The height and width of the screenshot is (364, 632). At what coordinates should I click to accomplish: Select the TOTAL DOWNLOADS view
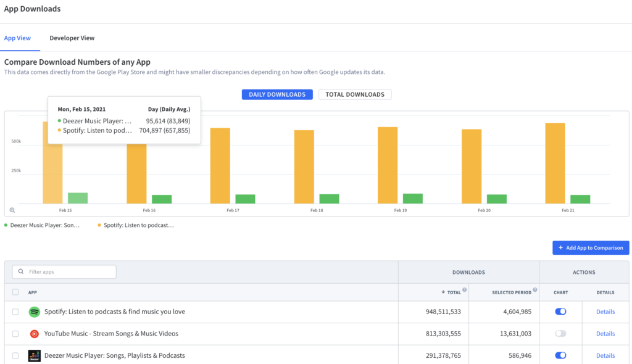[x=355, y=94]
